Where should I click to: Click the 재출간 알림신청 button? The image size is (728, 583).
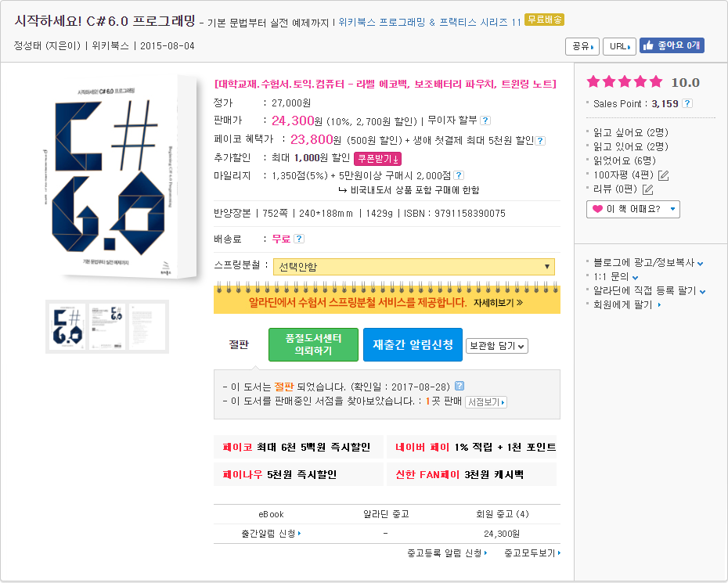(x=413, y=345)
